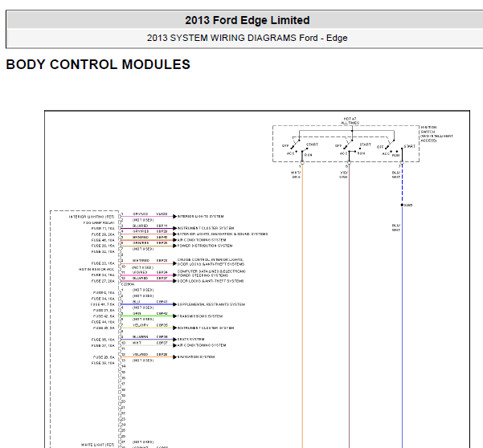The height and width of the screenshot is (448, 483).
Task: Click the 'HOT IN RUN OR ACC' module label
Action: click(x=96, y=269)
